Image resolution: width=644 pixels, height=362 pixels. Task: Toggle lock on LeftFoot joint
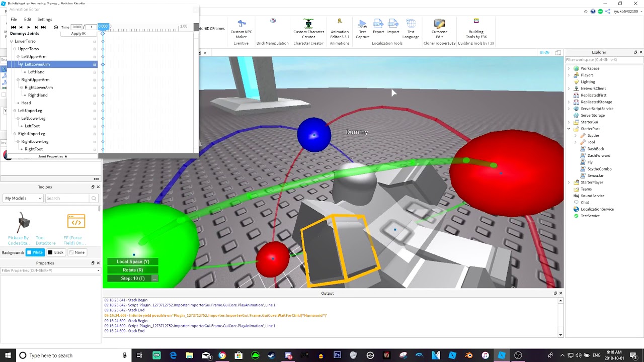(95, 126)
